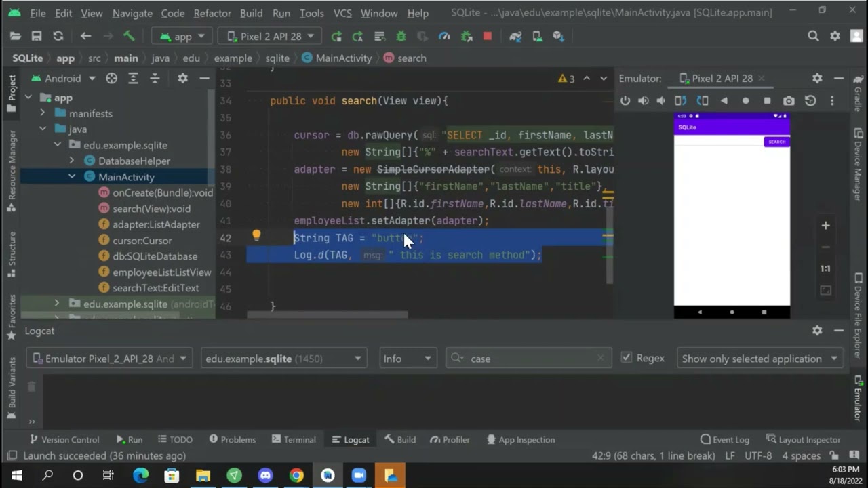Screen dimensions: 868x488
Task: Click SEARCH button in the emulator app
Action: pos(776,142)
